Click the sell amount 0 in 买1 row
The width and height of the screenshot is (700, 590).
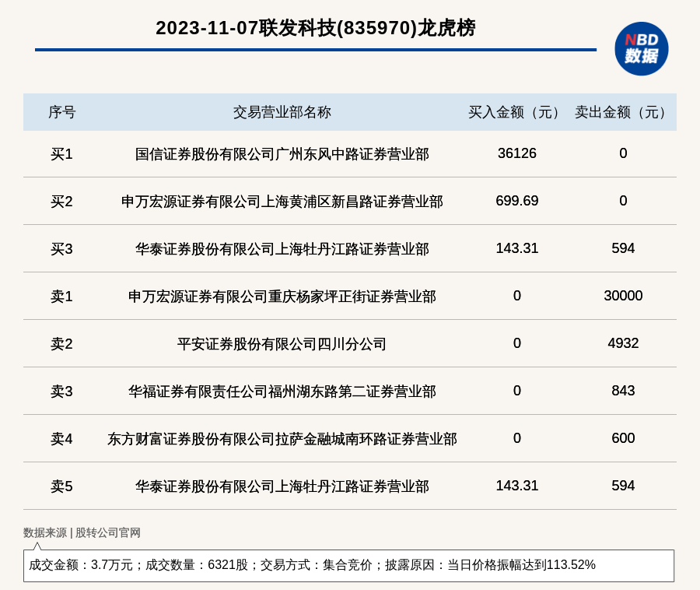(x=623, y=153)
